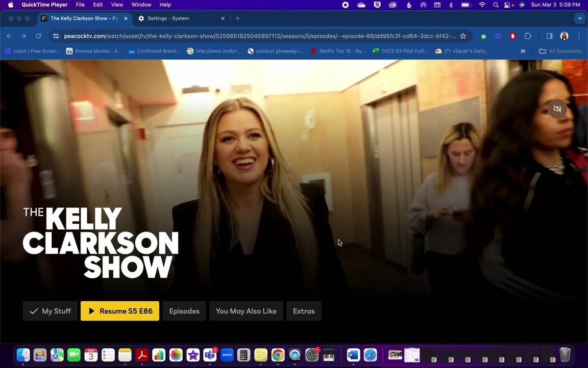588x368 pixels.
Task: Open the mollyr bookmark link
Action: click(x=215, y=51)
